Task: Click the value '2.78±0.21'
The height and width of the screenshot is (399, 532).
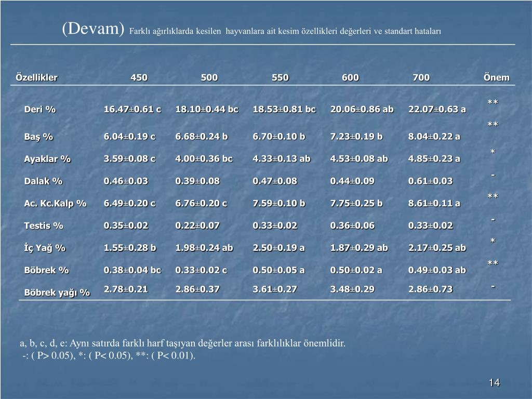Action: pos(126,289)
